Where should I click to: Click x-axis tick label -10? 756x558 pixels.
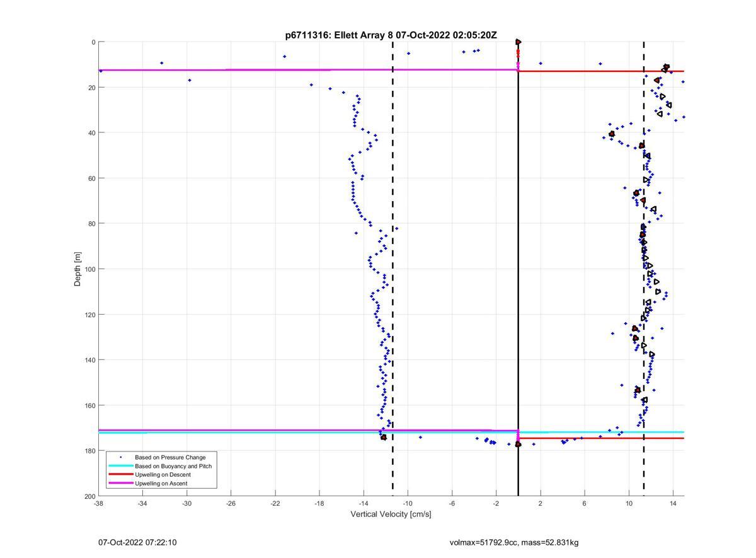click(407, 503)
